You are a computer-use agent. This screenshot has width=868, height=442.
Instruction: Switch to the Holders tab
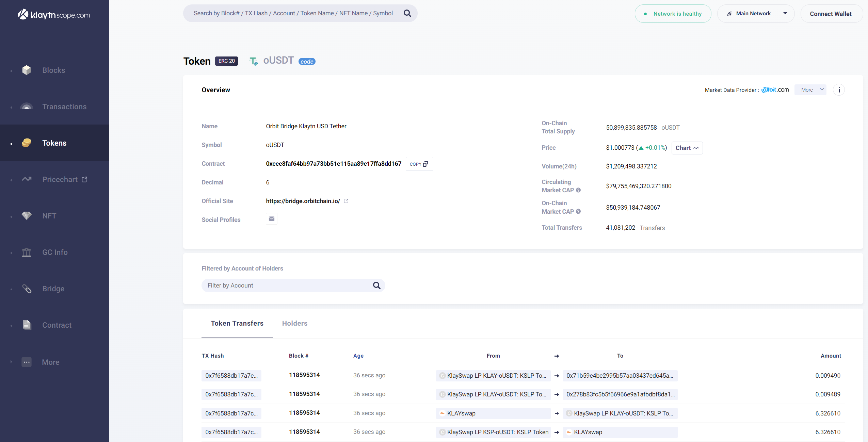pos(294,323)
